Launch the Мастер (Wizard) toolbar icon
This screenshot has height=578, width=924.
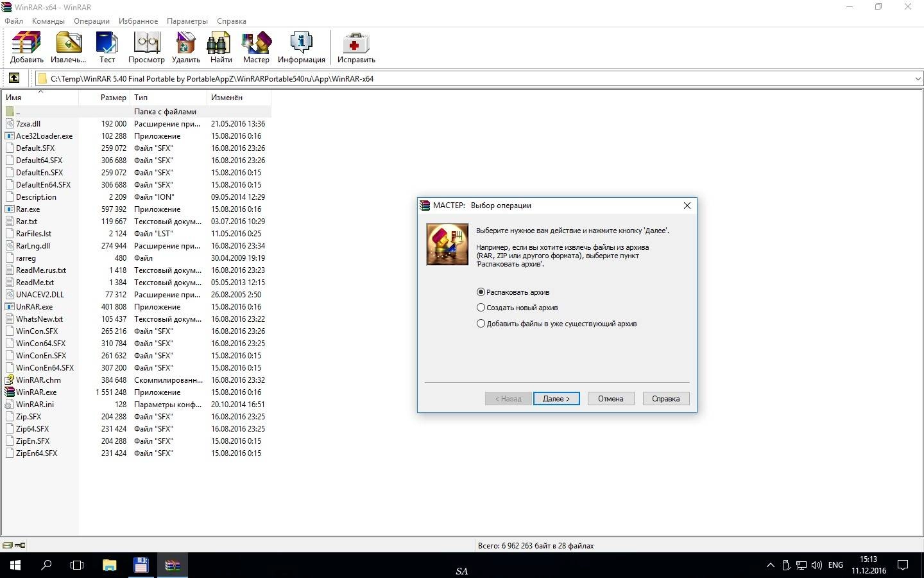click(x=256, y=48)
